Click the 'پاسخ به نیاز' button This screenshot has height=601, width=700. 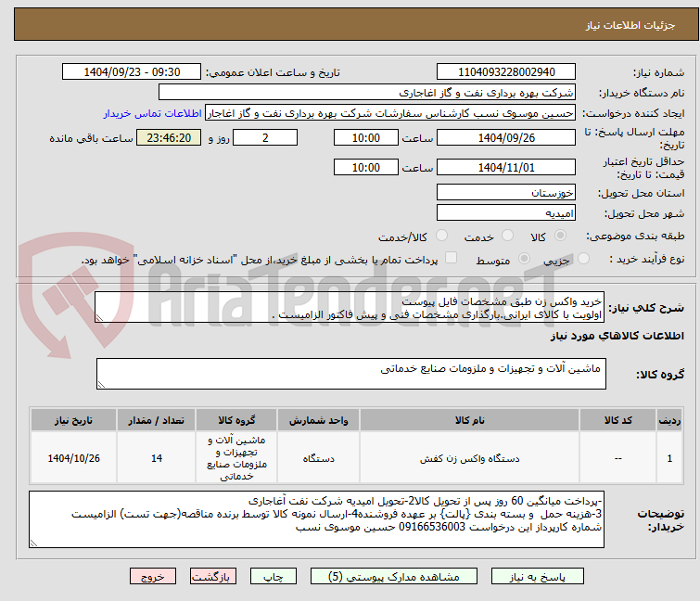pos(537,577)
